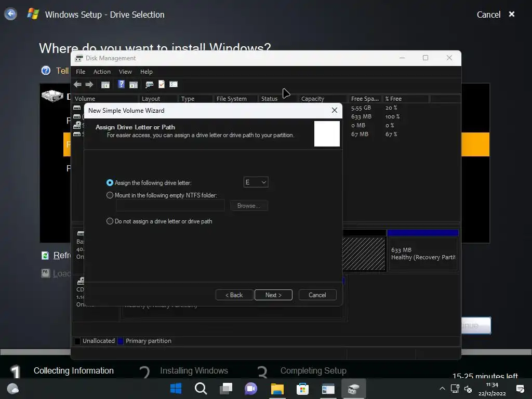532x399 pixels.
Task: Click the green Refresh icon in Windows Setup
Action: (45, 256)
